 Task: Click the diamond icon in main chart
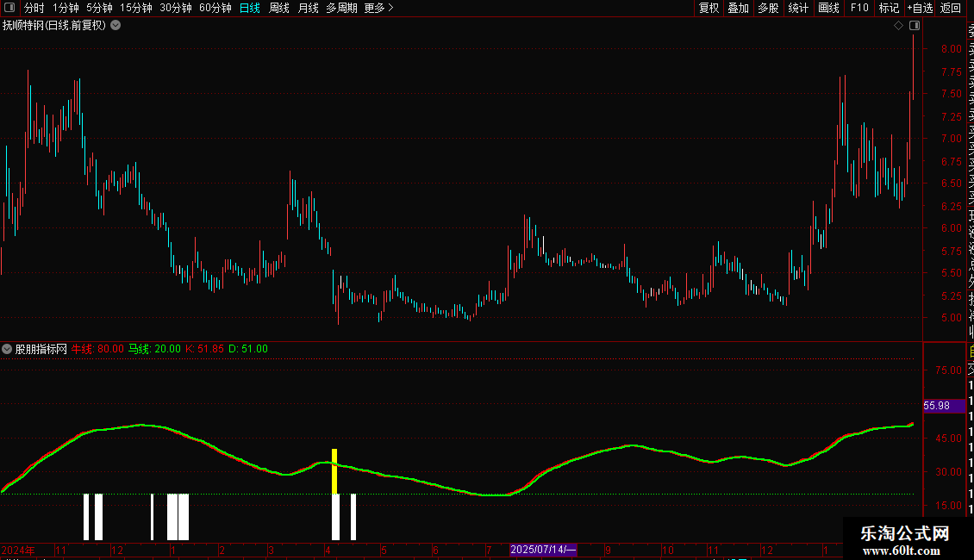pyautogui.click(x=898, y=26)
